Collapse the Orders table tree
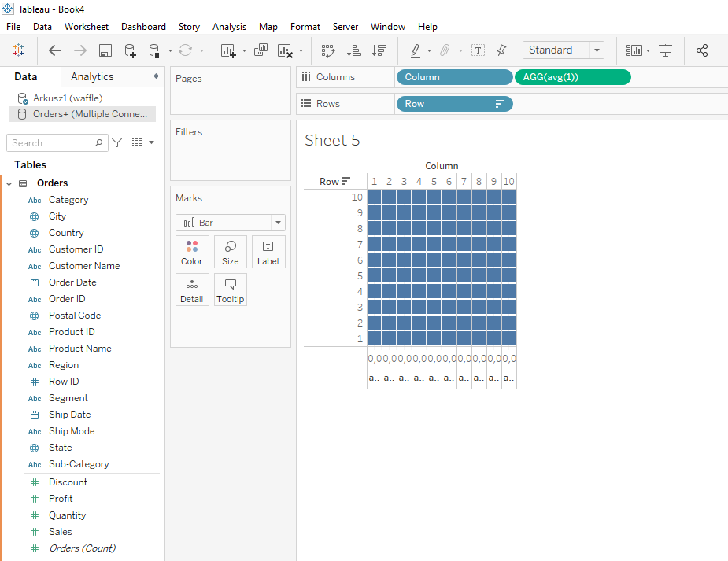The width and height of the screenshot is (728, 561). point(9,183)
